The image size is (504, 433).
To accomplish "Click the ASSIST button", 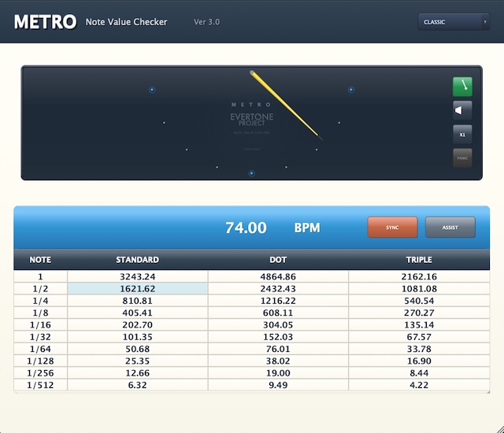I will [x=450, y=228].
